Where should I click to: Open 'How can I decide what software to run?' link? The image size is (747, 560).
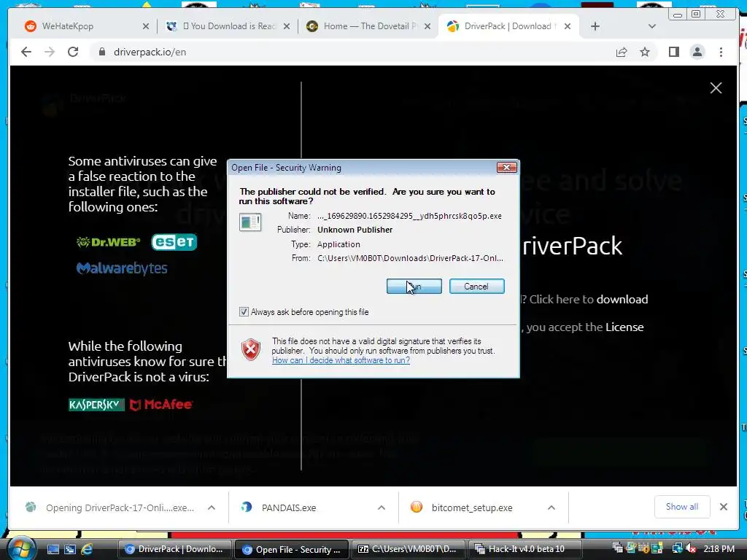tap(341, 360)
